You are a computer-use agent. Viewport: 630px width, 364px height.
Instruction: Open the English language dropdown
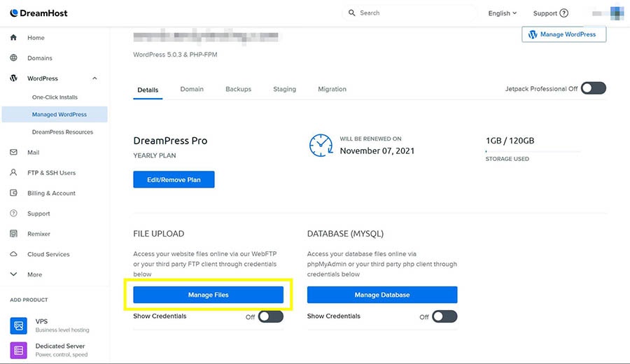click(x=502, y=13)
